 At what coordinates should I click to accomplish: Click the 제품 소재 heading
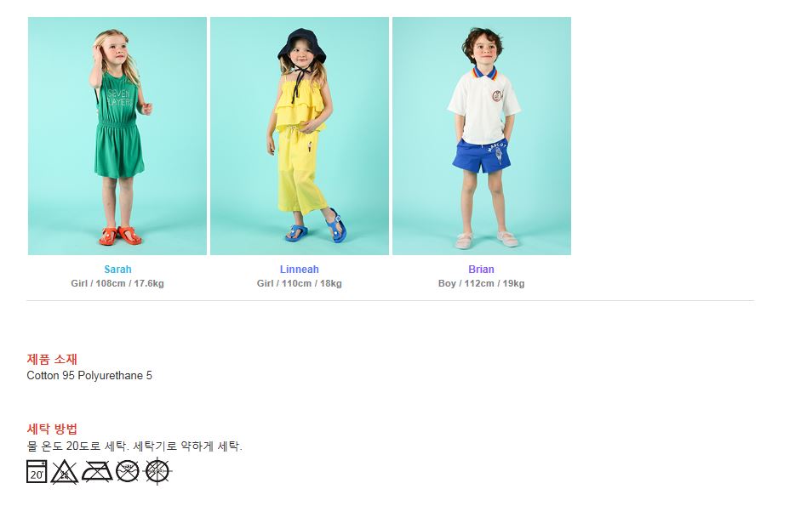click(x=52, y=359)
